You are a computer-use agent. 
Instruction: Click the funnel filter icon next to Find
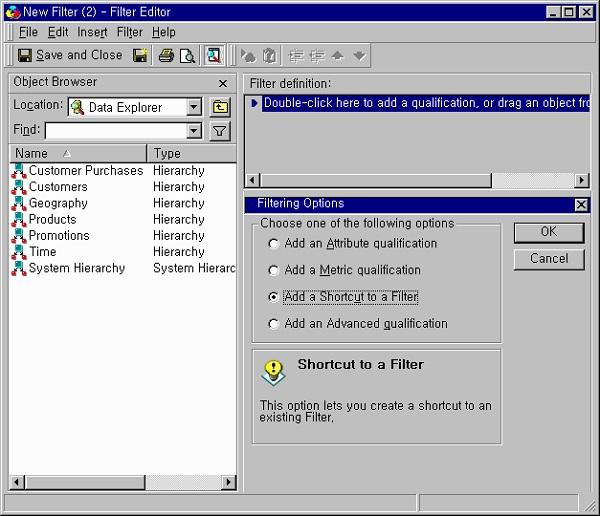pyautogui.click(x=220, y=131)
